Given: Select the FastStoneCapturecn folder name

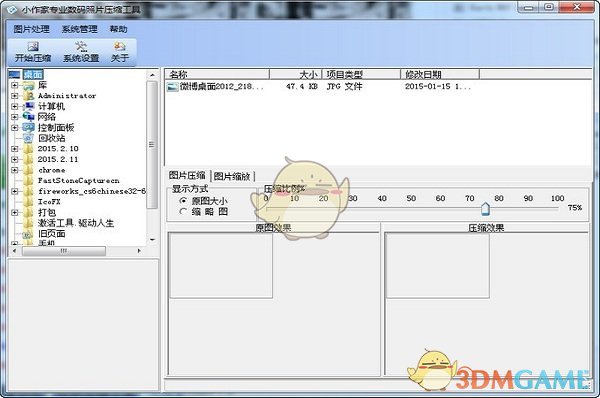Looking at the screenshot, I should (x=79, y=181).
